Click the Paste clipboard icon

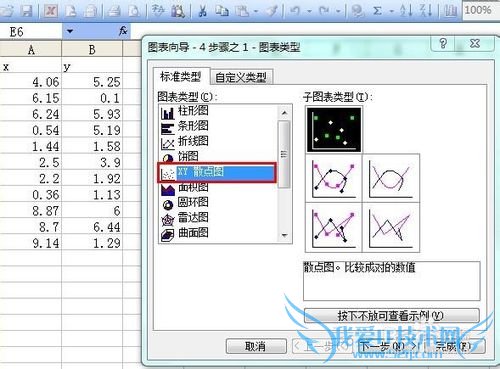[242, 11]
